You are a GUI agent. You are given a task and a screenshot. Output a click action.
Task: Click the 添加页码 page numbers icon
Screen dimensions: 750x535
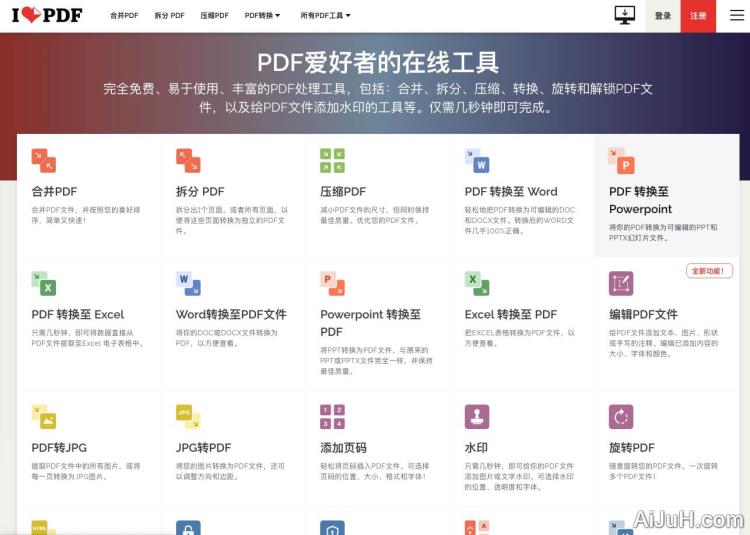pyautogui.click(x=332, y=417)
